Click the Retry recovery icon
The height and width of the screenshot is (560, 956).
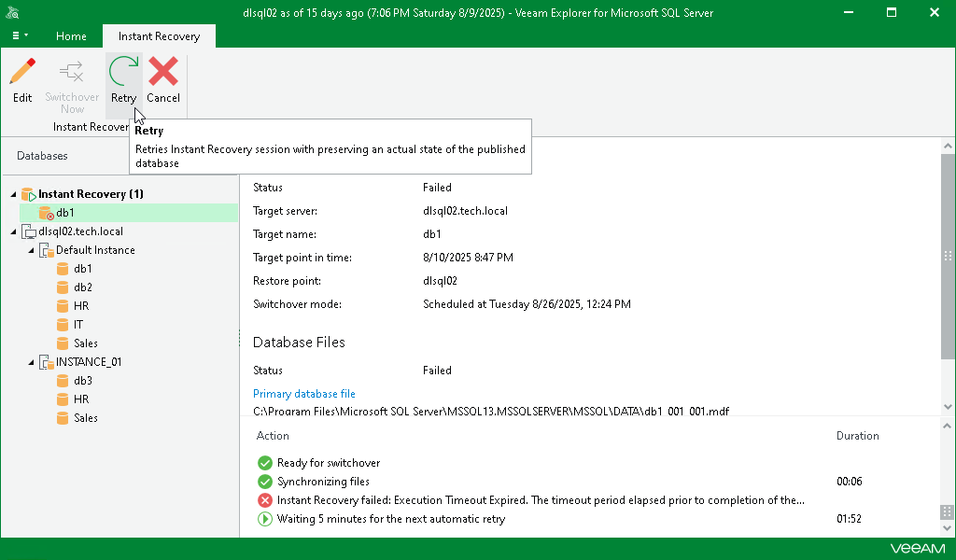tap(123, 73)
